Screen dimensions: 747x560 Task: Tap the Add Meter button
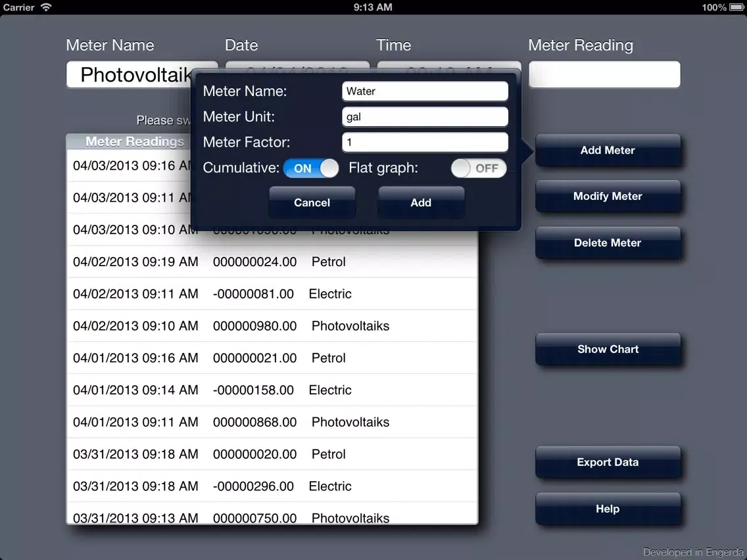click(608, 150)
